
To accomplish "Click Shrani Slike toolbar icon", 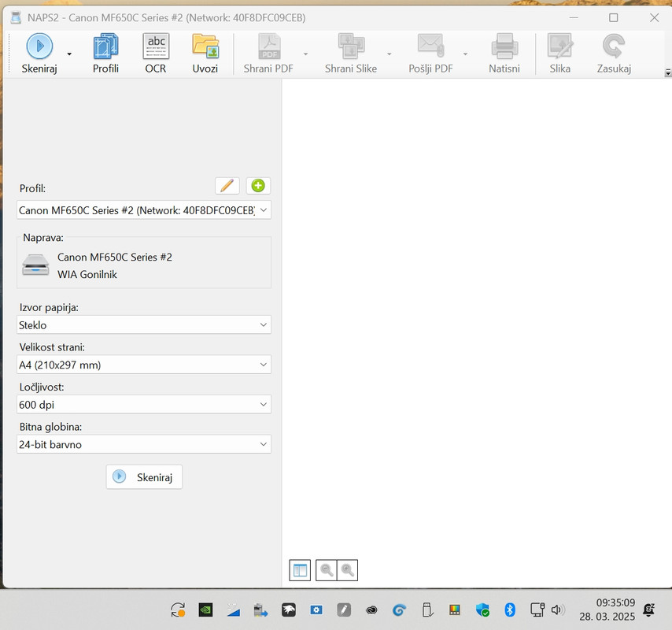I will click(351, 46).
